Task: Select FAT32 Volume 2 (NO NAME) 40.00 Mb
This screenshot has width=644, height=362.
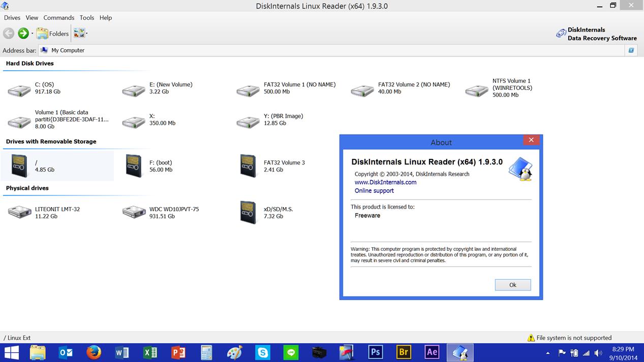Action: [x=401, y=88]
